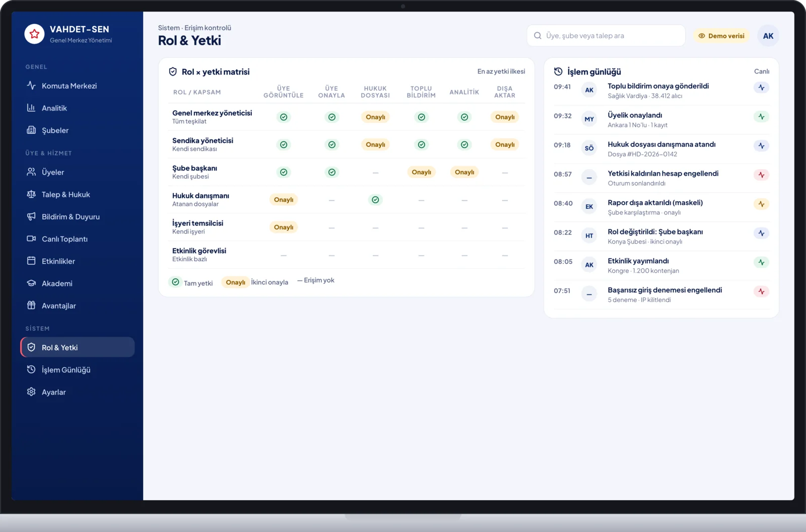
Task: Open Ayarlar gear icon
Action: coord(31,392)
